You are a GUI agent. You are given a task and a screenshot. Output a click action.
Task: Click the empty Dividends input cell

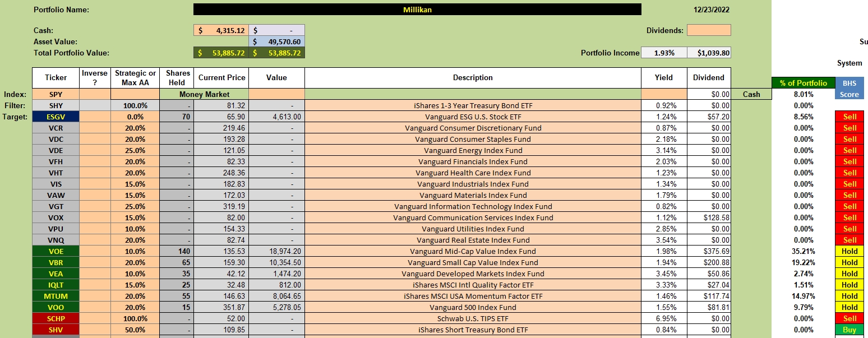(709, 30)
